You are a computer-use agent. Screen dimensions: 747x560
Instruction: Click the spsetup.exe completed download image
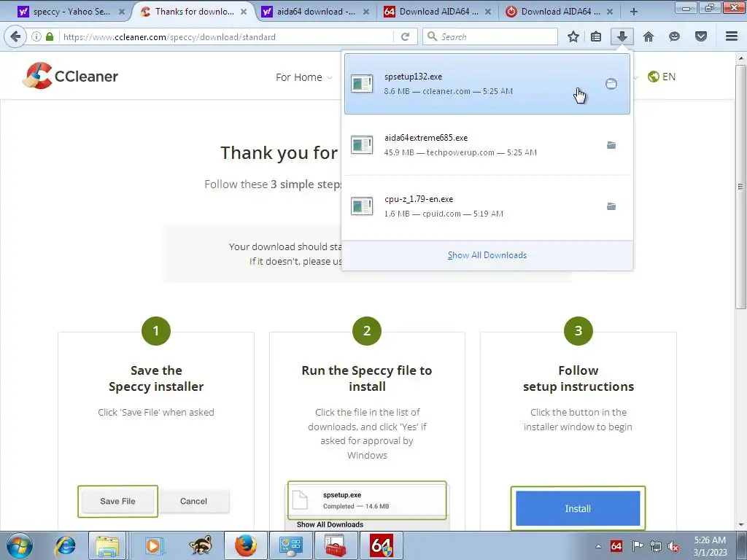pyautogui.click(x=367, y=500)
